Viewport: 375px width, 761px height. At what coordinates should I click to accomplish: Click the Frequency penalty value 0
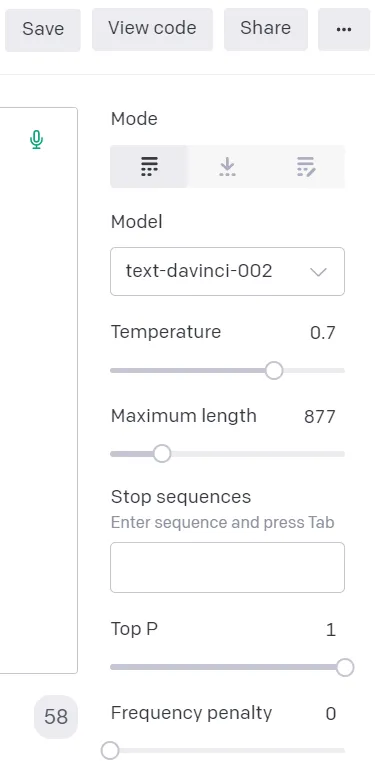(x=331, y=714)
